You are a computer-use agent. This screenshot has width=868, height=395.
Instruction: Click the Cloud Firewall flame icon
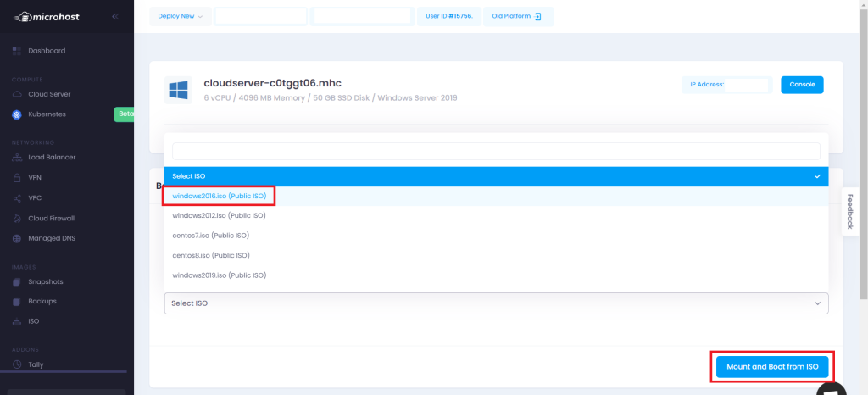[x=17, y=219]
